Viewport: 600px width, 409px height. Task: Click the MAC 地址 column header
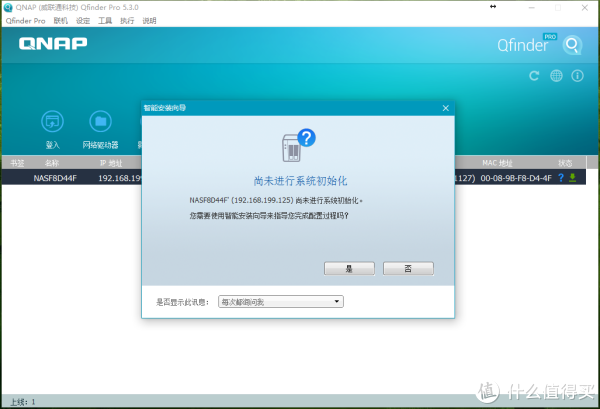pyautogui.click(x=497, y=162)
